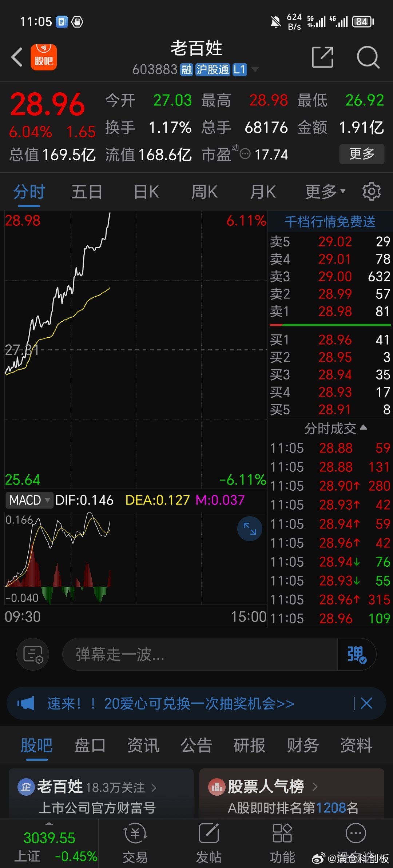Select the 分时 chart tab
This screenshot has width=393, height=868.
29,192
